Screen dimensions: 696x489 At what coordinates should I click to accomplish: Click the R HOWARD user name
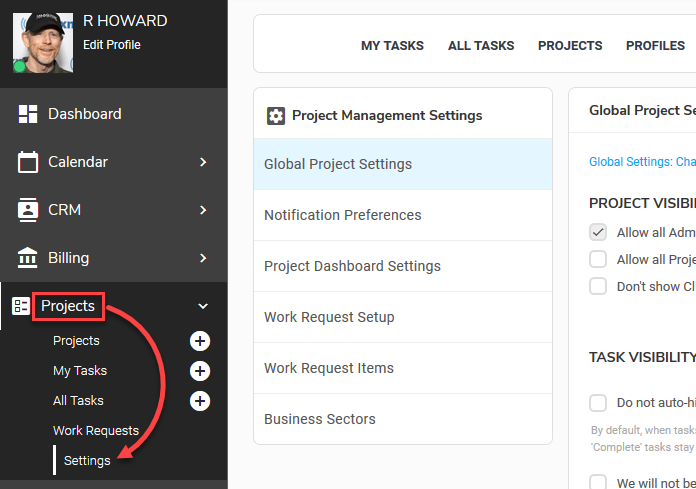pyautogui.click(x=125, y=21)
